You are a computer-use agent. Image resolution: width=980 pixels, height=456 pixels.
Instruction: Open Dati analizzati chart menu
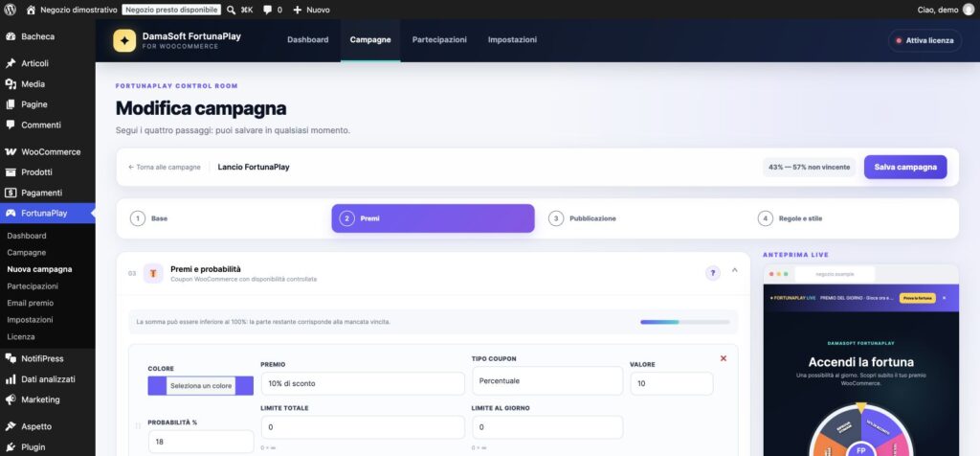48,379
